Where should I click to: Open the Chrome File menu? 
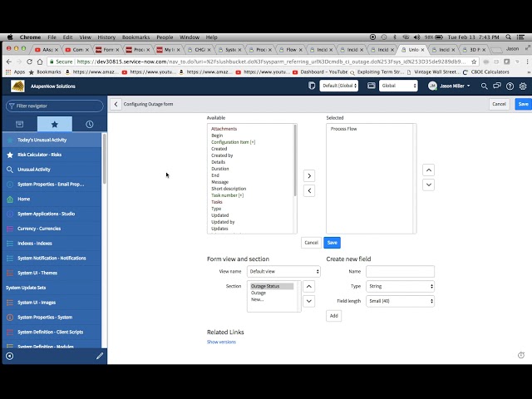52,37
